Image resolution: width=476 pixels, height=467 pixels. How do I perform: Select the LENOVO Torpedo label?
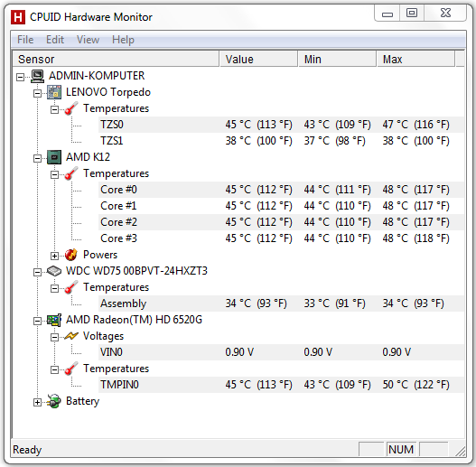pos(108,92)
